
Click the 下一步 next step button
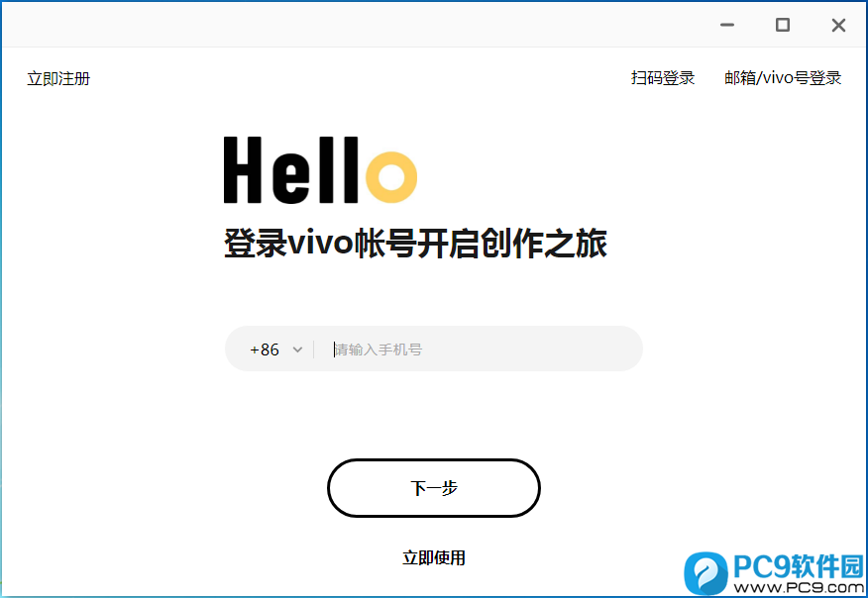click(433, 488)
